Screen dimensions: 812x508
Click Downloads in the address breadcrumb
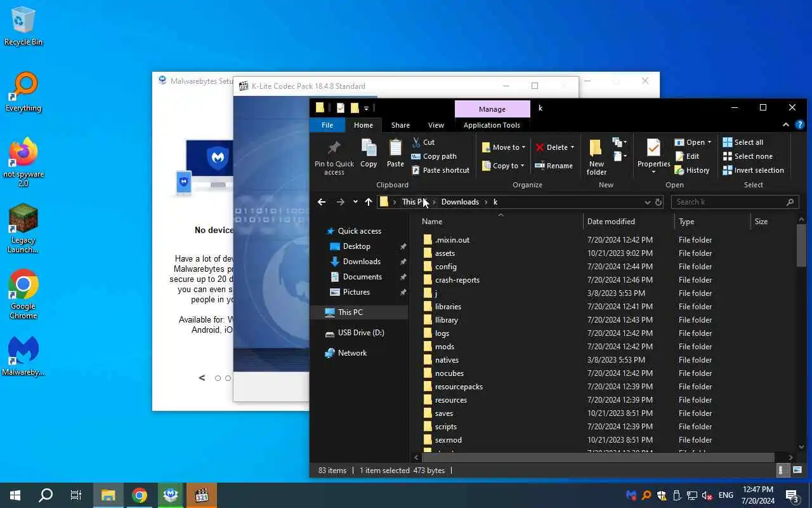pyautogui.click(x=460, y=202)
